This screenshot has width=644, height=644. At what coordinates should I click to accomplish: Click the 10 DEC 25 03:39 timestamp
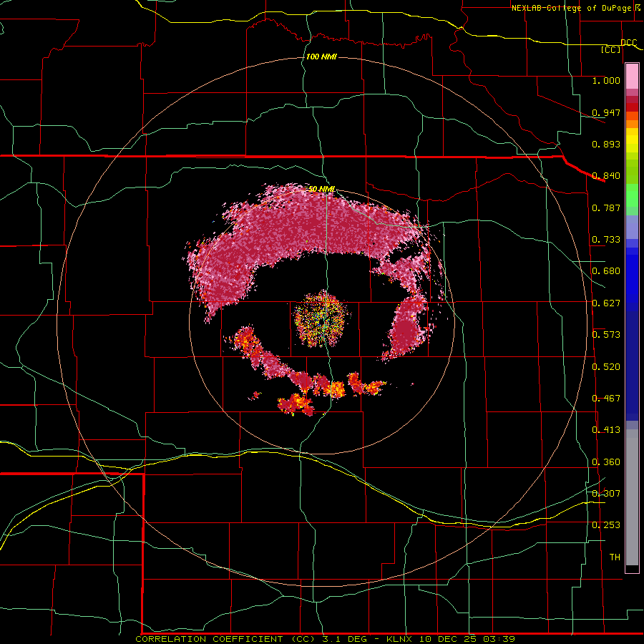pyautogui.click(x=467, y=639)
